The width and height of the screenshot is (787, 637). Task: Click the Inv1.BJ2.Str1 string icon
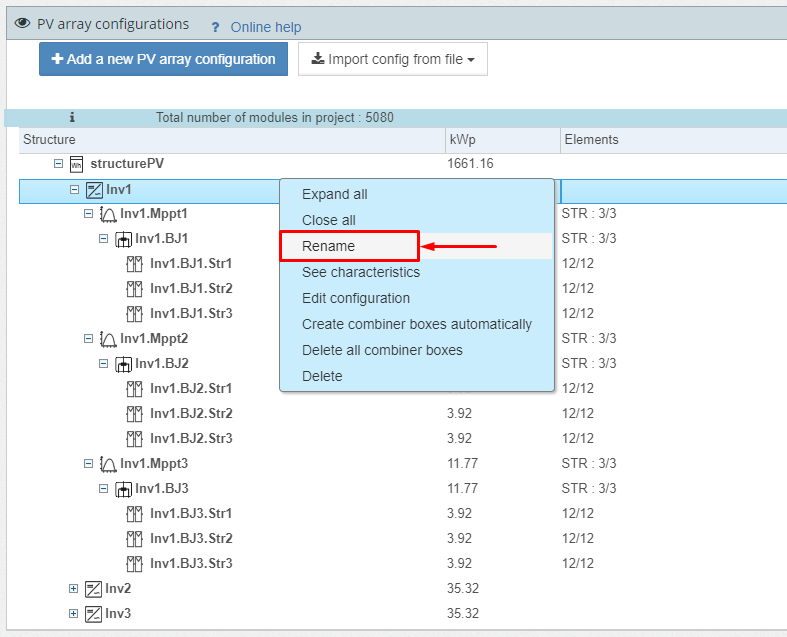pos(135,389)
